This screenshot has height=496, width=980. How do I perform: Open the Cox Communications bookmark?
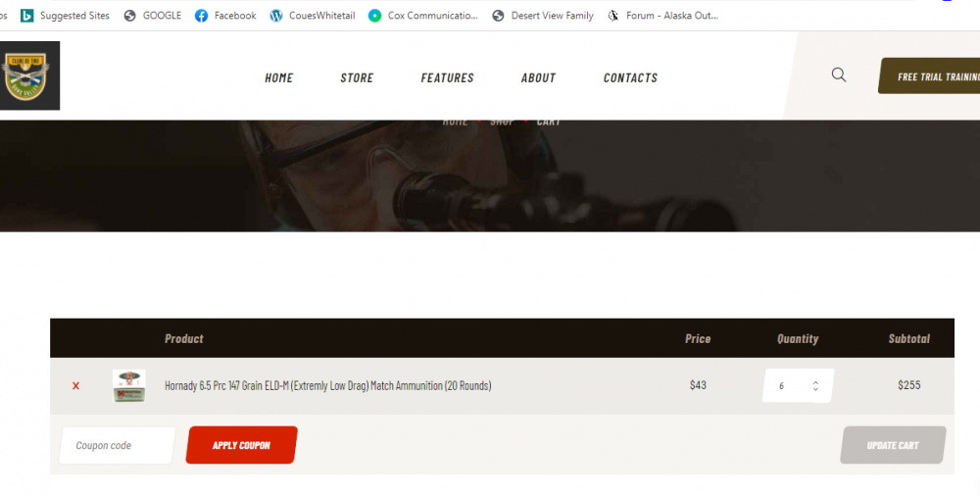click(423, 16)
